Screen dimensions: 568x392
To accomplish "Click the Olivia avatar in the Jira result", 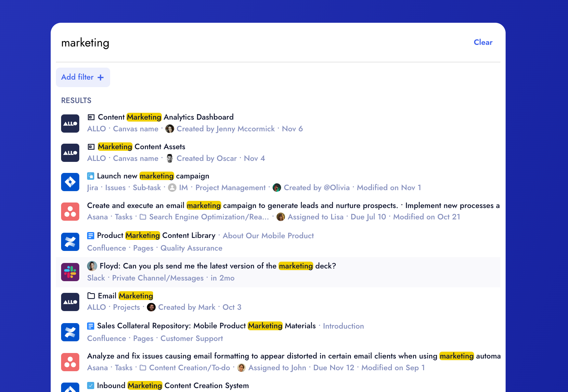I will click(x=277, y=188).
